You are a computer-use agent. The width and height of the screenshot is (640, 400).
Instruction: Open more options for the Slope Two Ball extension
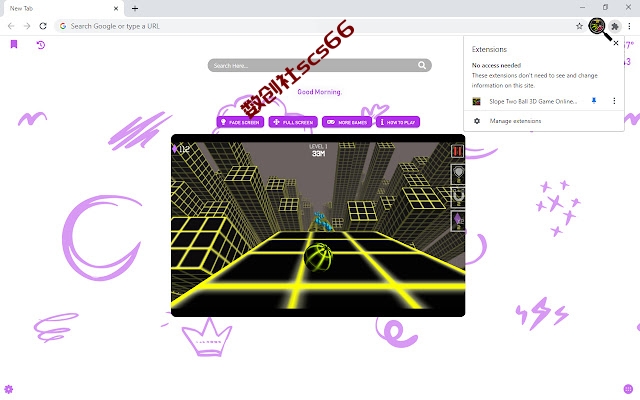tap(614, 101)
